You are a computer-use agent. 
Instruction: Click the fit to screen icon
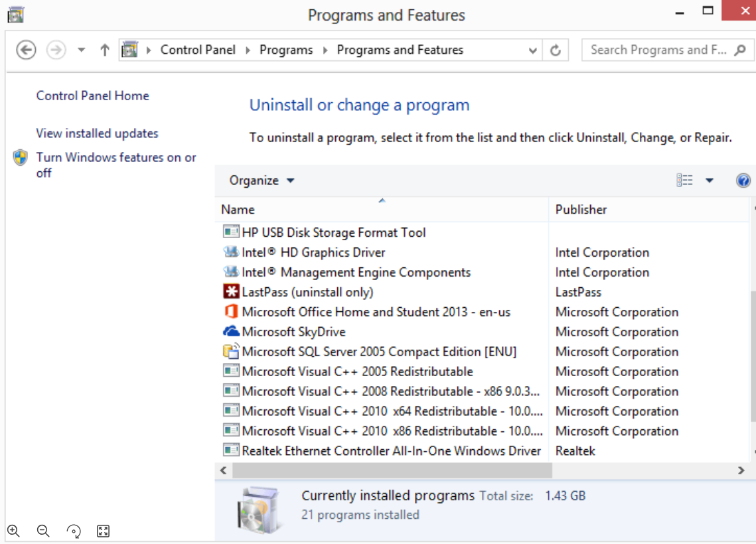[x=103, y=531]
